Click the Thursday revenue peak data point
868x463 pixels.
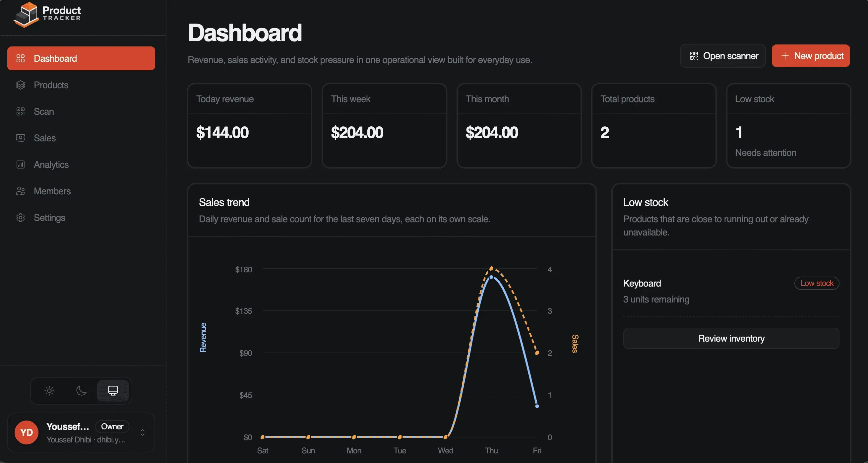491,277
